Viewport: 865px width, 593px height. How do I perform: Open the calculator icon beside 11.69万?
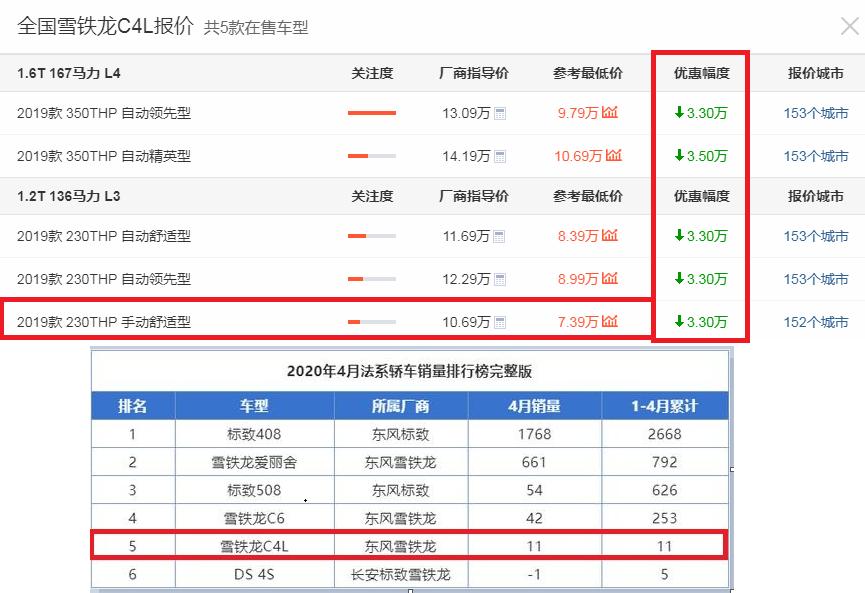tap(501, 237)
